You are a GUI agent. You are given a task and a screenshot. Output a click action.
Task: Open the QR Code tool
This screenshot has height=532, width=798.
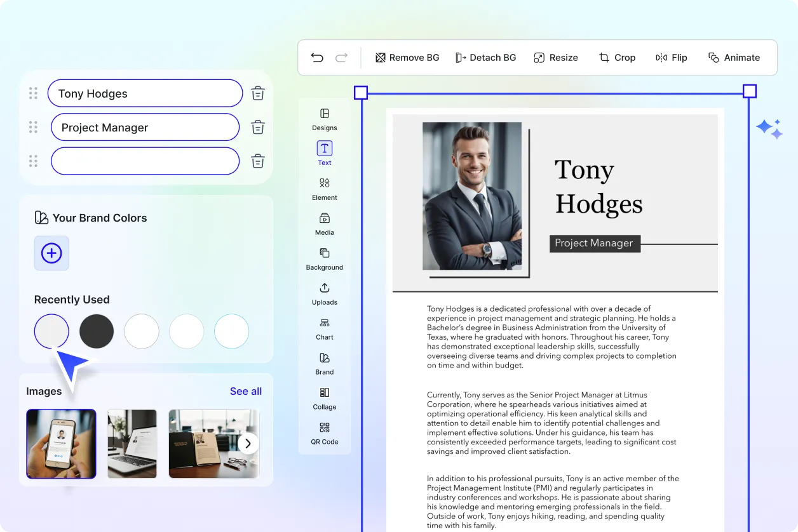[325, 434]
